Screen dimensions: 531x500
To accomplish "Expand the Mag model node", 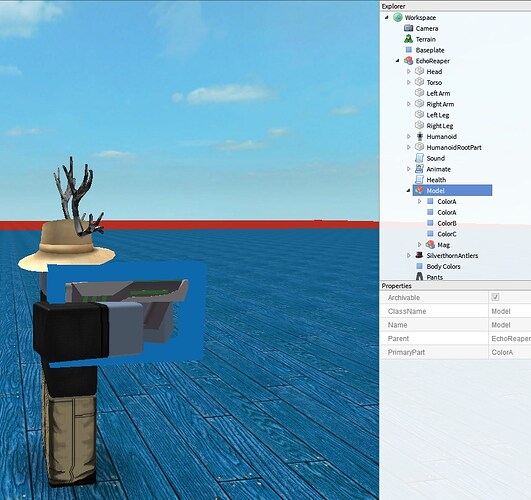I will point(420,245).
